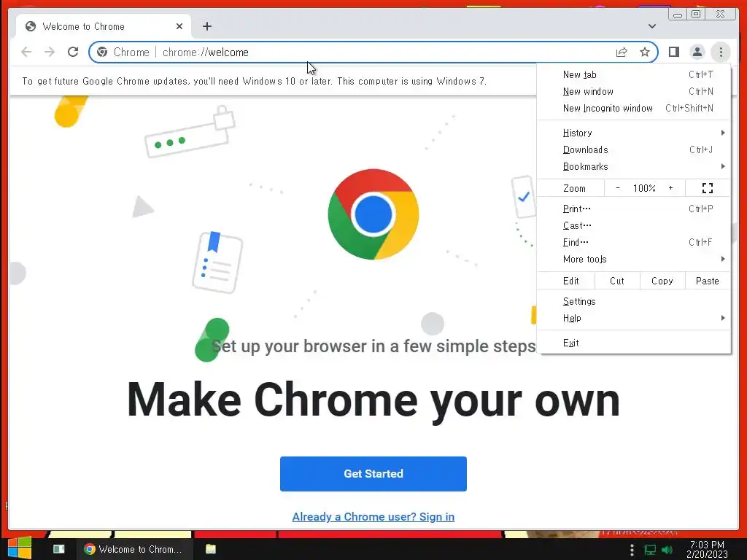The image size is (747, 560).
Task: Open Downloads from the menu
Action: coord(634,149)
